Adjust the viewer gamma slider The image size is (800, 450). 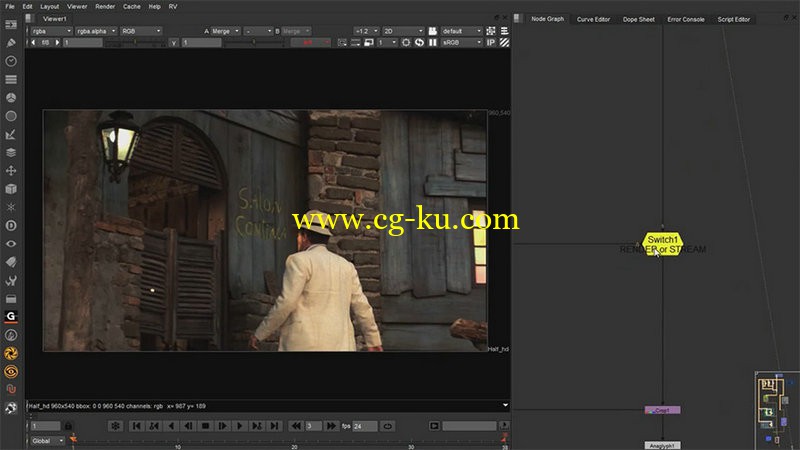[x=254, y=43]
